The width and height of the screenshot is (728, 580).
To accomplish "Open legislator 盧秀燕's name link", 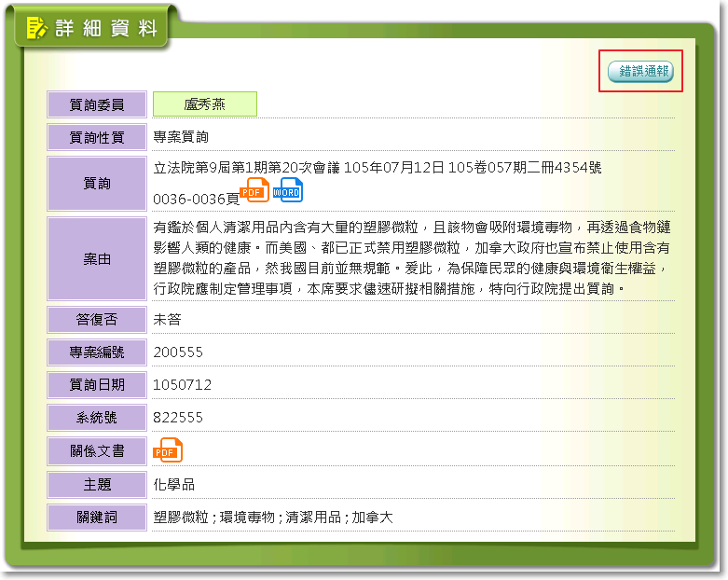I will 204,104.
